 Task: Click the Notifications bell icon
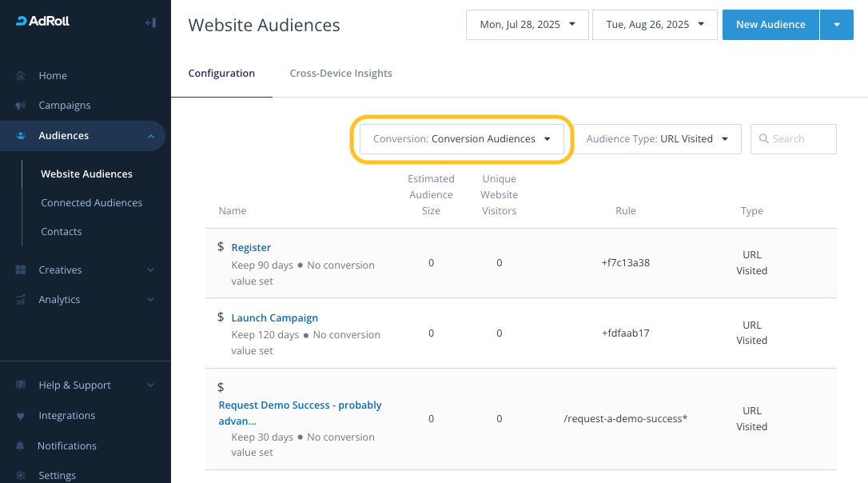(x=21, y=446)
